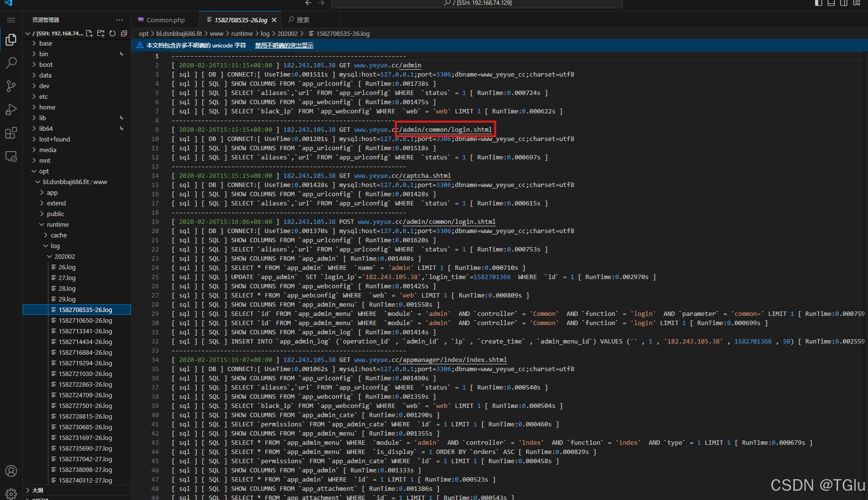
Task: Click the appmanager/index/index.shtml URL on line 34
Action: point(430,359)
